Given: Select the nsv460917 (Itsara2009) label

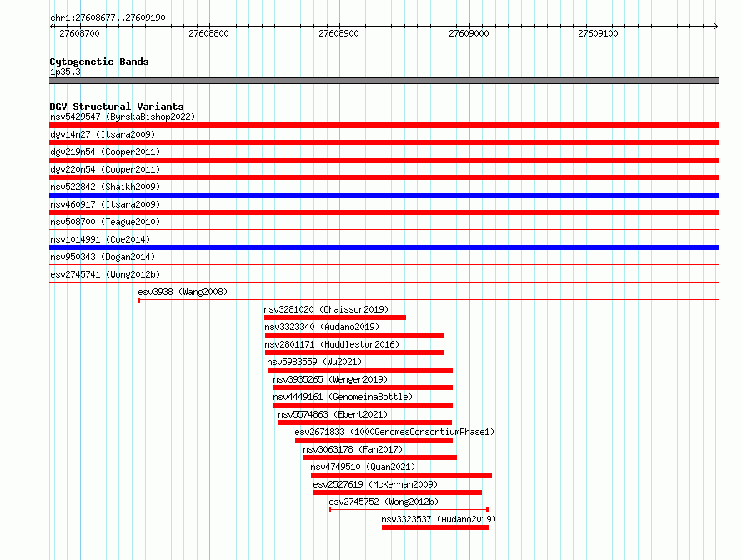Looking at the screenshot, I should pos(105,204).
